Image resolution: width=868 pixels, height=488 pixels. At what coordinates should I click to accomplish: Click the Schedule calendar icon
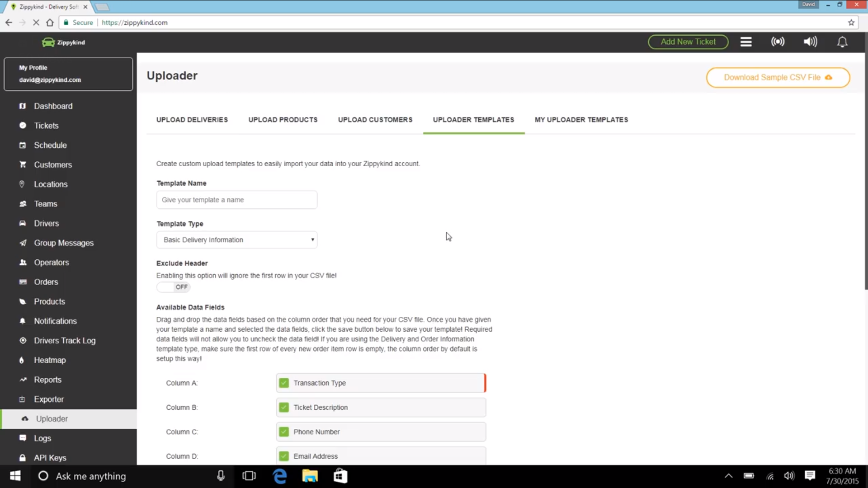[x=23, y=145]
